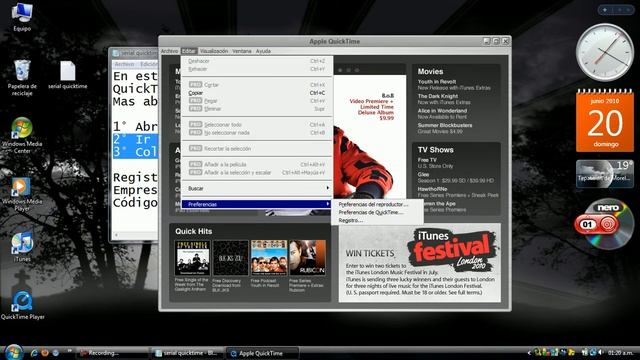This screenshot has height=360, width=640.
Task: Click the sidebar add gadgets plus button
Action: click(x=605, y=9)
